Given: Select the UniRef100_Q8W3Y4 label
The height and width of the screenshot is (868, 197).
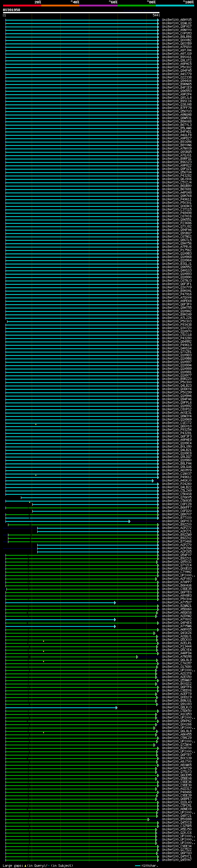Looking at the screenshot, I should pos(176,416).
